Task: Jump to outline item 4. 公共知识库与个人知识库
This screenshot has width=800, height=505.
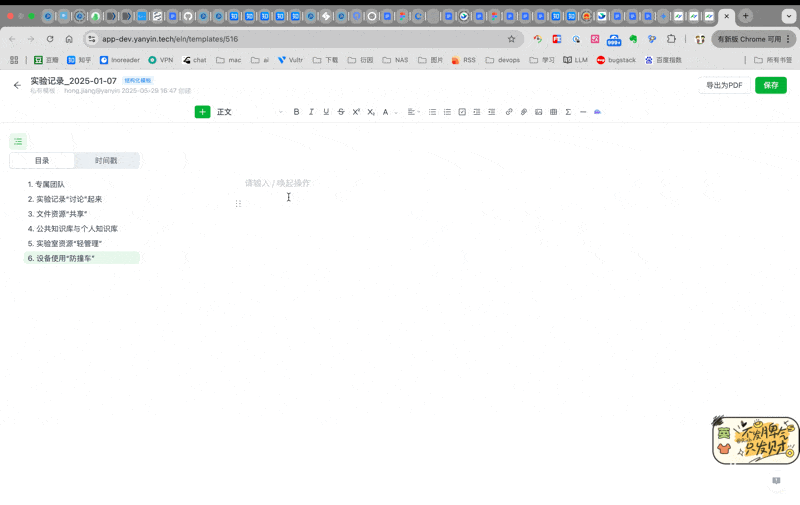Action: (x=72, y=229)
